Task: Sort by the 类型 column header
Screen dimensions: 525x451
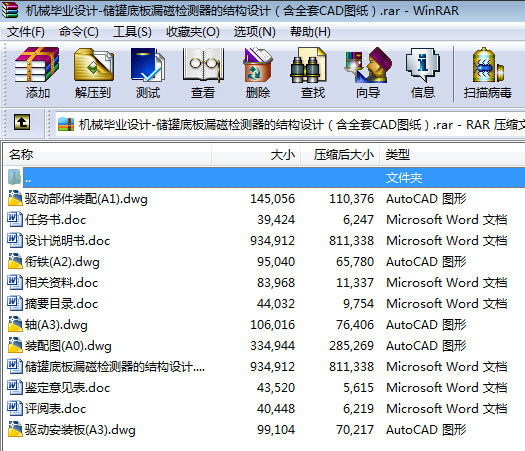Action: point(452,154)
